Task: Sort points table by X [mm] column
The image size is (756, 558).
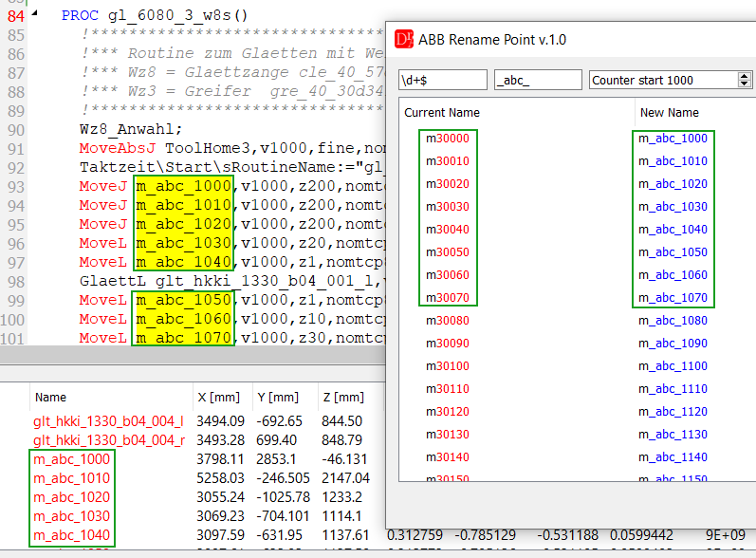Action: [219, 398]
